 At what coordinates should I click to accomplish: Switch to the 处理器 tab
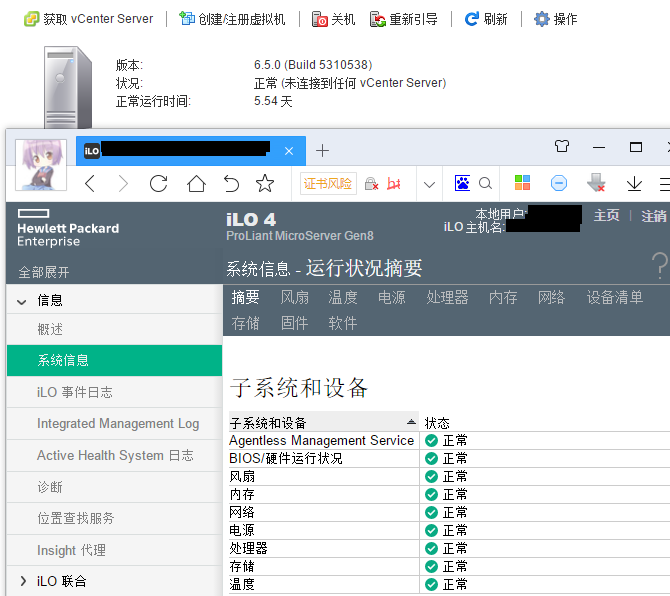pyautogui.click(x=447, y=297)
